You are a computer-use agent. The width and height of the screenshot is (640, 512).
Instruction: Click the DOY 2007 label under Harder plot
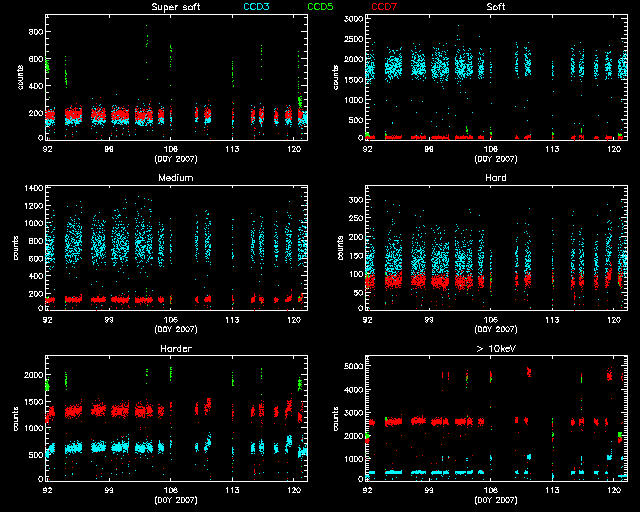click(174, 499)
